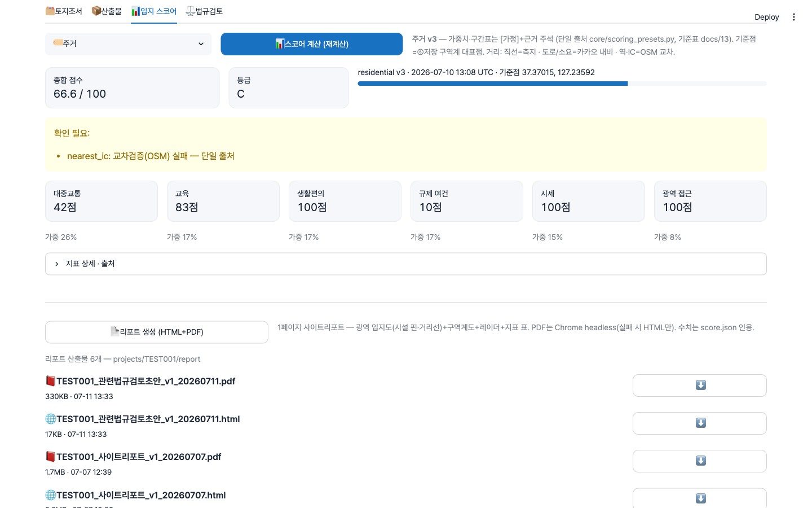The height and width of the screenshot is (508, 812).
Task: Click the 대중교통 42점 card
Action: [x=101, y=201]
